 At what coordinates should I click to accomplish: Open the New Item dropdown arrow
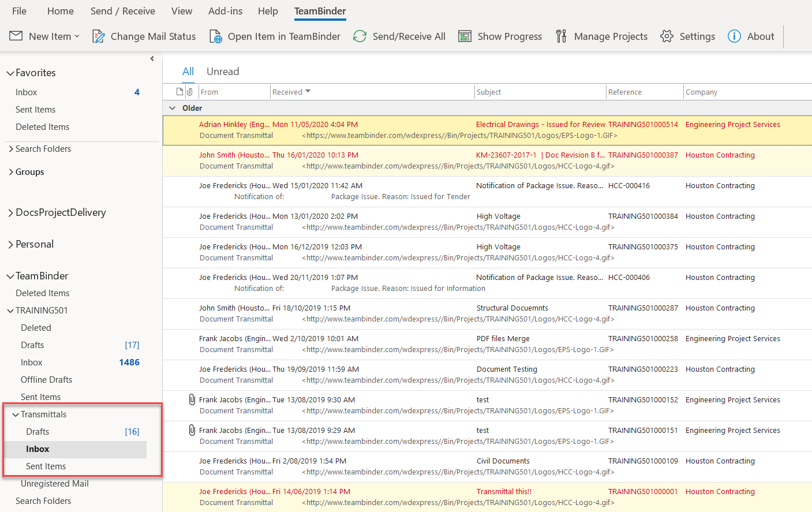coord(77,36)
